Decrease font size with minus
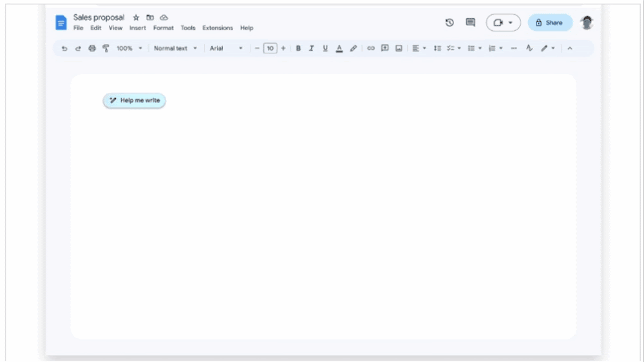 click(257, 48)
